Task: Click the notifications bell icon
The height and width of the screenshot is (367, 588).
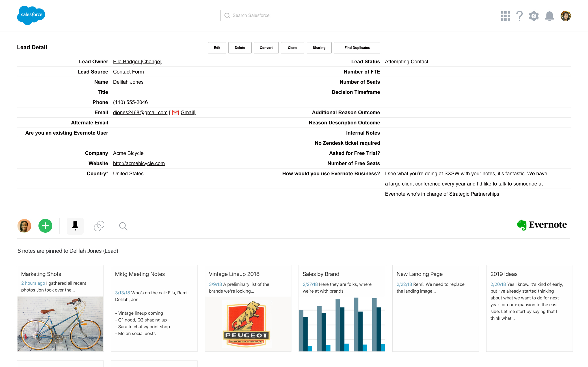Action: 549,16
